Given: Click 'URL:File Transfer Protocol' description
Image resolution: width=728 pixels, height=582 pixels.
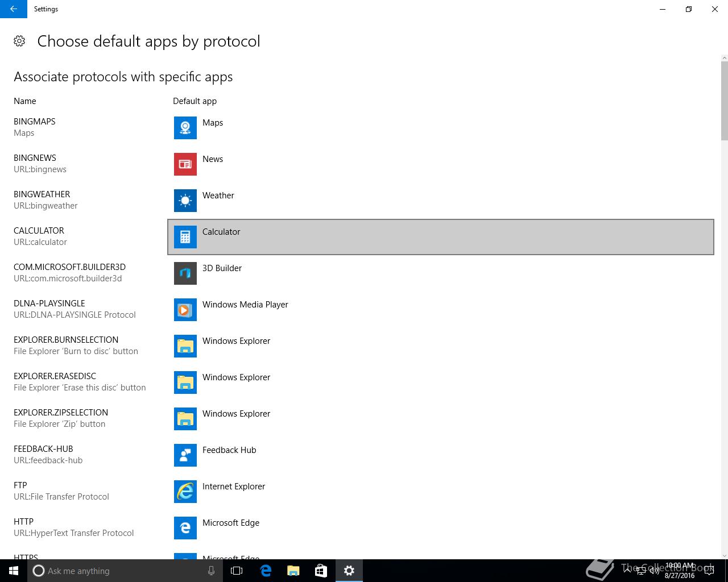Looking at the screenshot, I should pos(61,497).
